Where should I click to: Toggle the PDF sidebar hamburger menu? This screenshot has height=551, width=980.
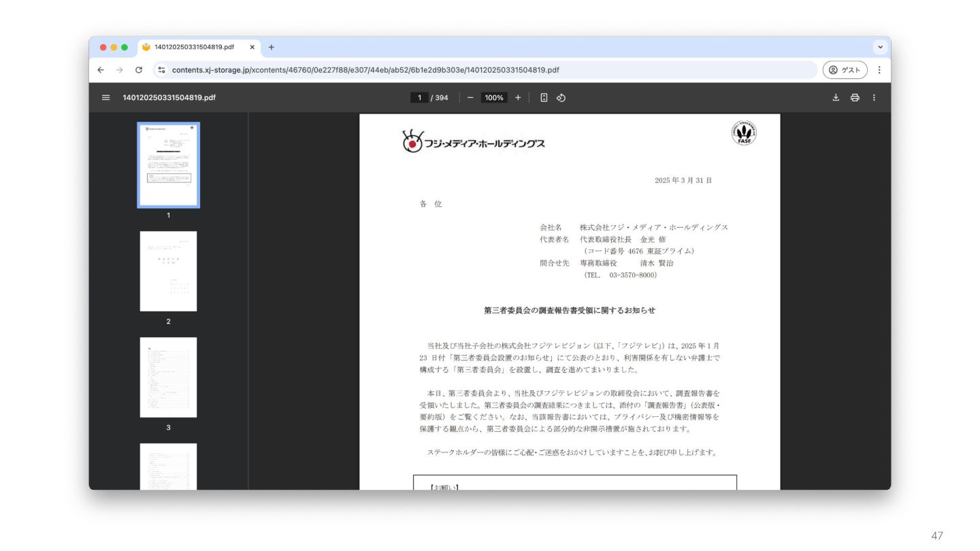pos(105,97)
